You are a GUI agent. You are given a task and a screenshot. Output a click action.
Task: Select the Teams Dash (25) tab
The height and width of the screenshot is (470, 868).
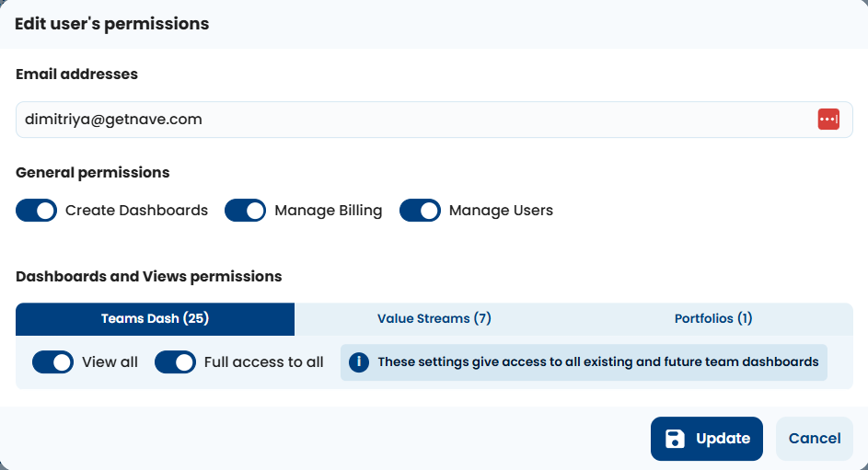point(155,319)
